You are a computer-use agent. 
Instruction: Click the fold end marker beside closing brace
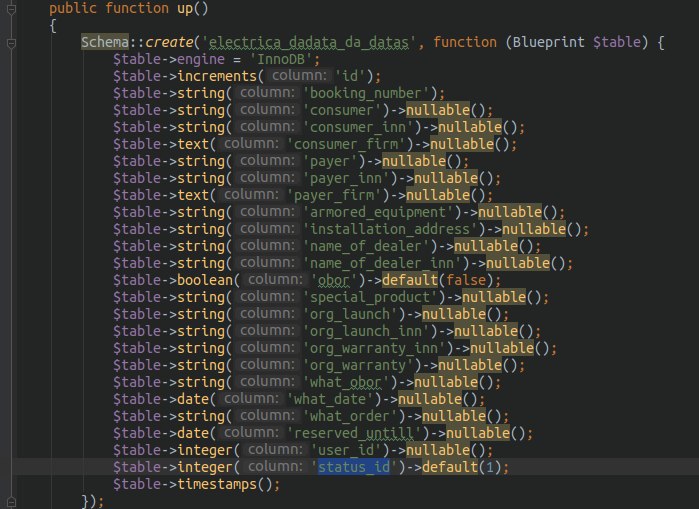(11, 502)
